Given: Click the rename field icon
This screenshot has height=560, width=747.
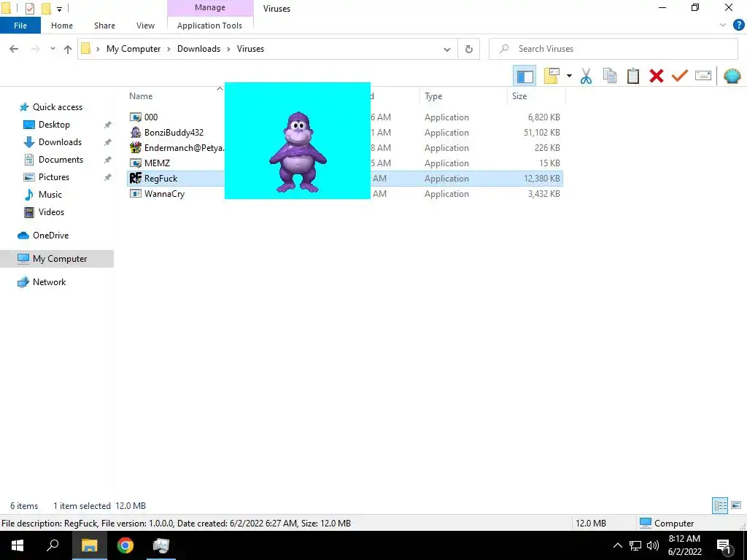Looking at the screenshot, I should pos(703,76).
